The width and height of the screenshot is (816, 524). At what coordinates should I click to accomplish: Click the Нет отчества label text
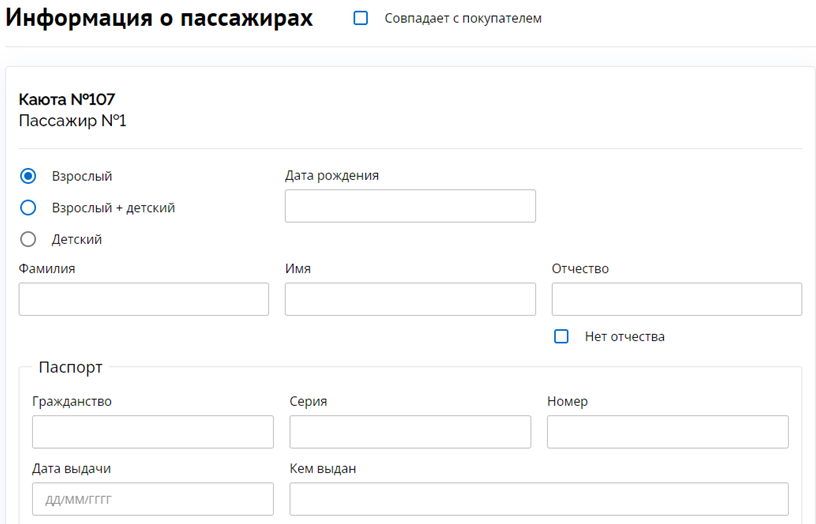[x=624, y=336]
